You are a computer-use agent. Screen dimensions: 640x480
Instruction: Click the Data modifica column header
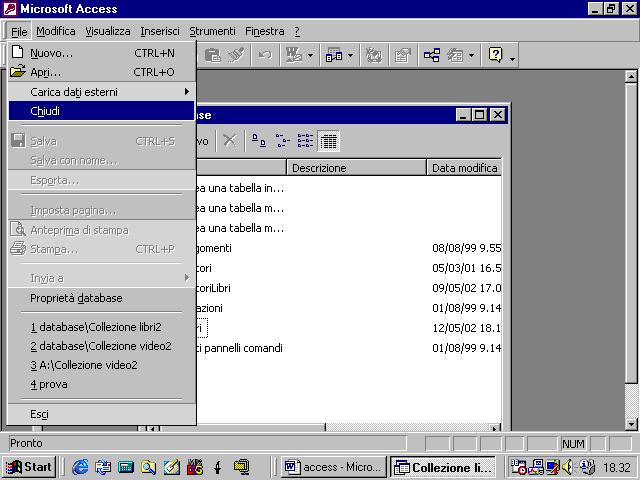(464, 168)
